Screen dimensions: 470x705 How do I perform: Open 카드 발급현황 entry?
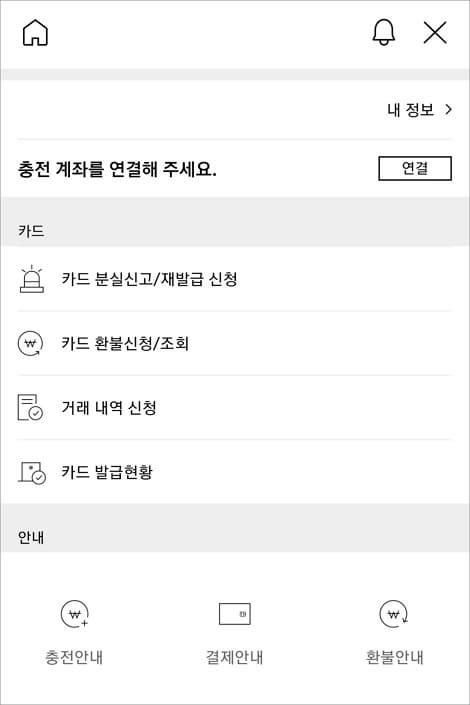[234, 472]
